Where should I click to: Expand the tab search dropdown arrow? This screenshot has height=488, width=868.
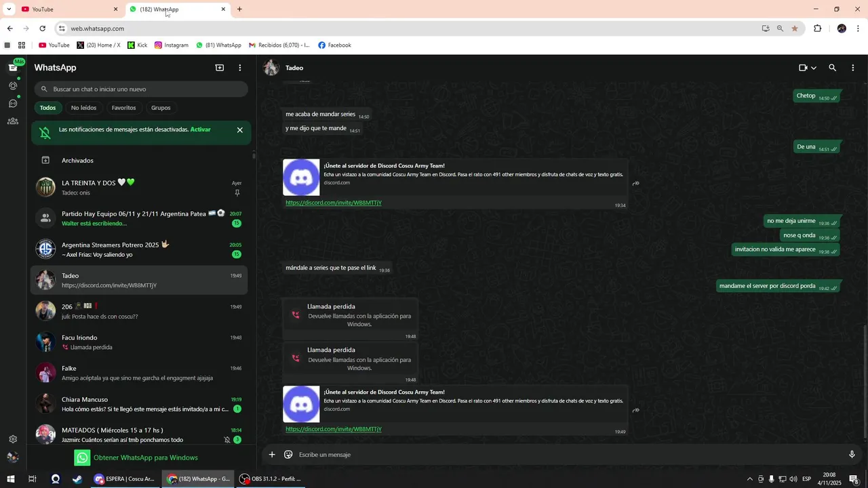tap(9, 9)
